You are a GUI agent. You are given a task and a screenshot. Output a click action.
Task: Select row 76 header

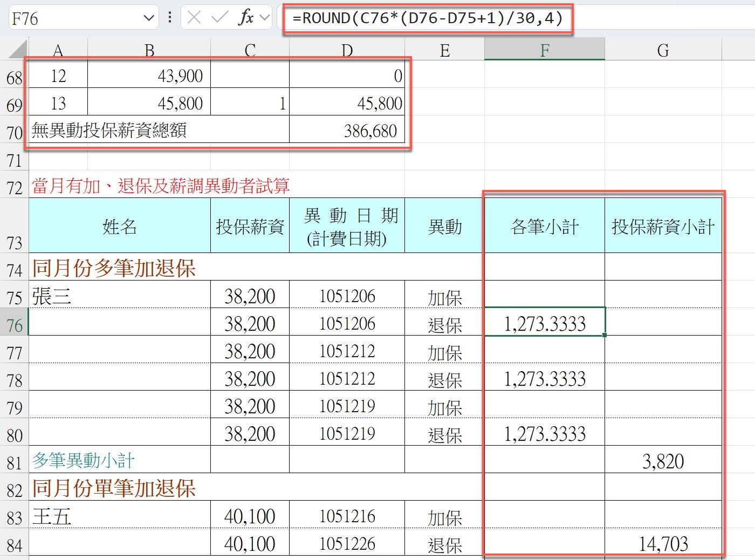point(15,325)
